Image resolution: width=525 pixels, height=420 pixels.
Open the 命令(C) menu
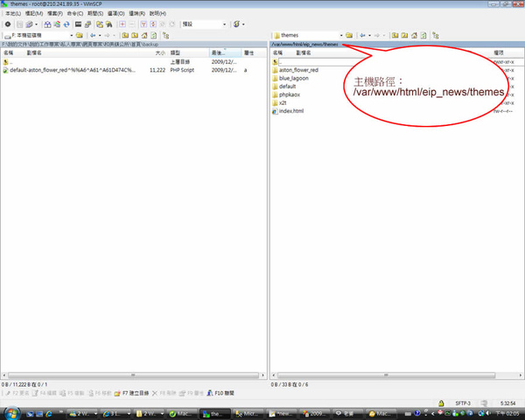[75, 13]
